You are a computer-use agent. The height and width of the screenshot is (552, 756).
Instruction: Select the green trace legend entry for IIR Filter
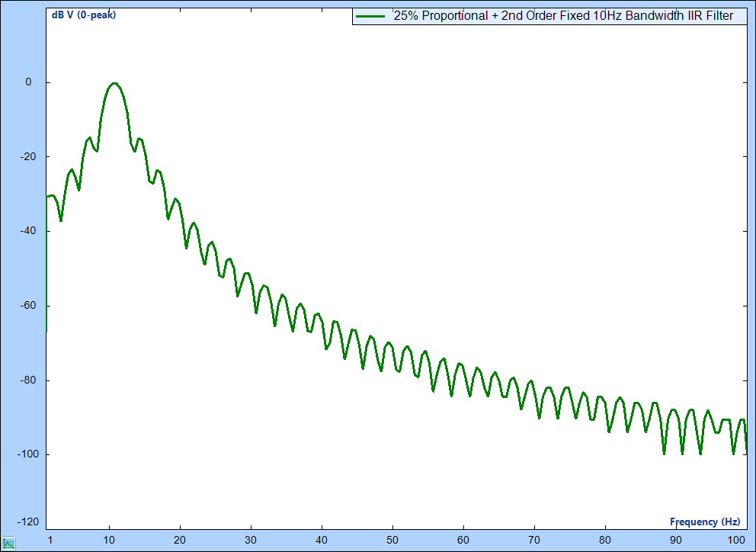click(x=549, y=16)
